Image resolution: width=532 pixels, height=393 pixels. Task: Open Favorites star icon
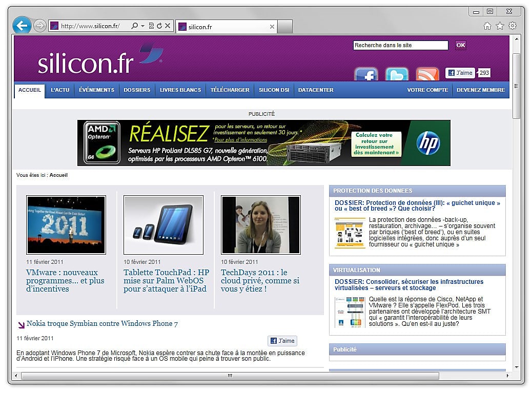(500, 26)
